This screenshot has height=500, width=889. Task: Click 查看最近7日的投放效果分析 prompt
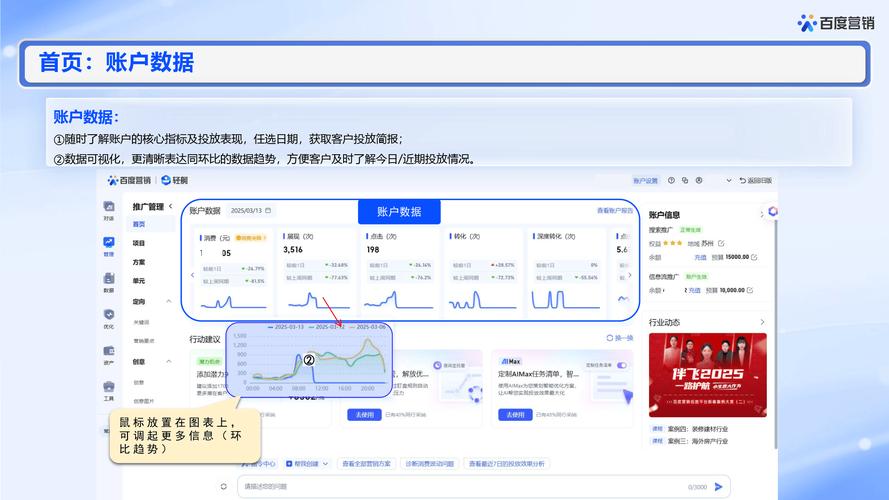click(x=506, y=464)
